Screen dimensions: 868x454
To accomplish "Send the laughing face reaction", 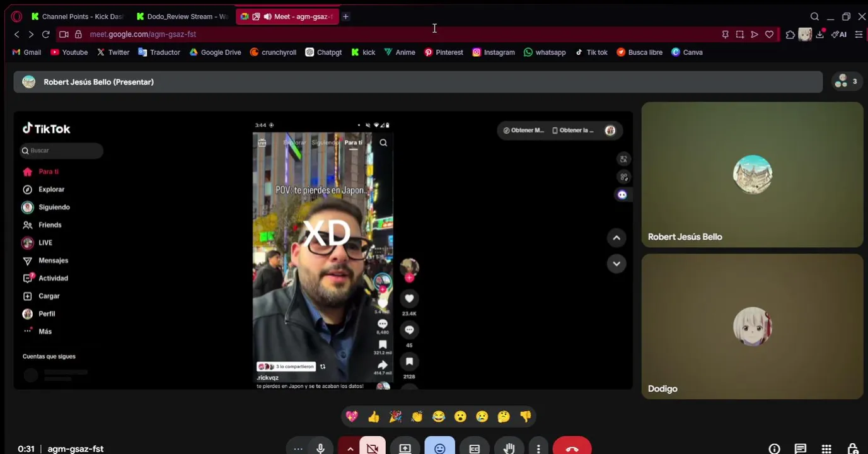I will 439,416.
